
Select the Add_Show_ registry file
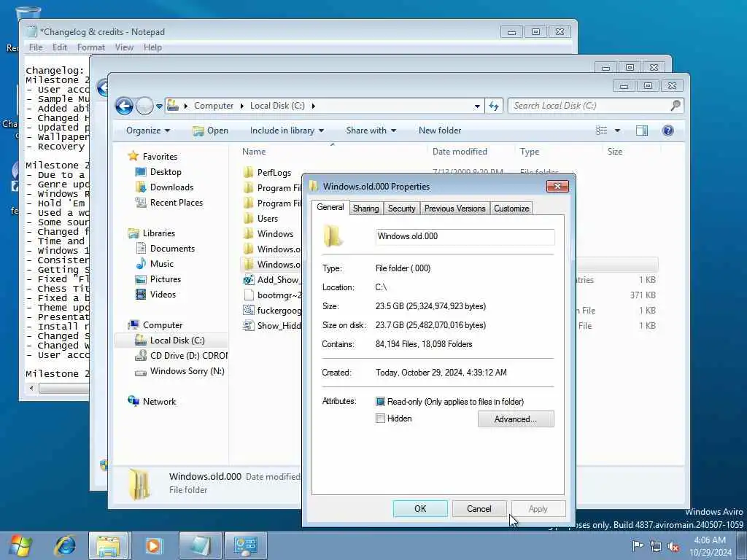pyautogui.click(x=272, y=279)
